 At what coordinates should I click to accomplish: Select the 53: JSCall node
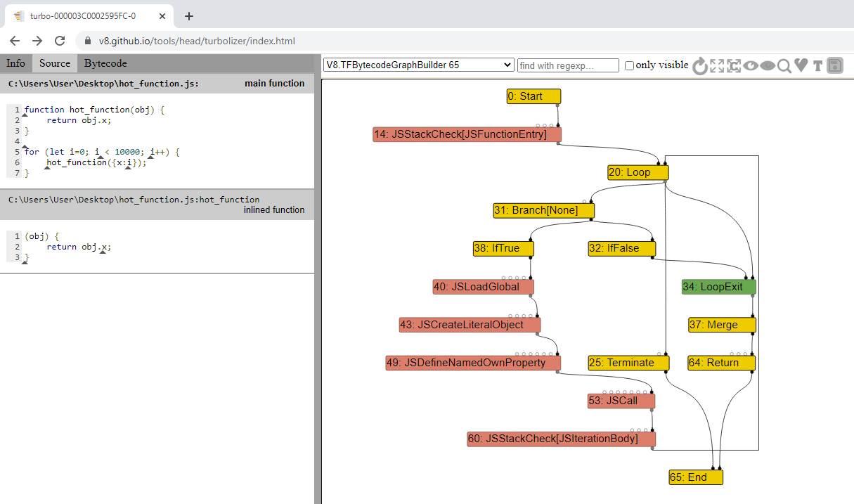click(621, 401)
